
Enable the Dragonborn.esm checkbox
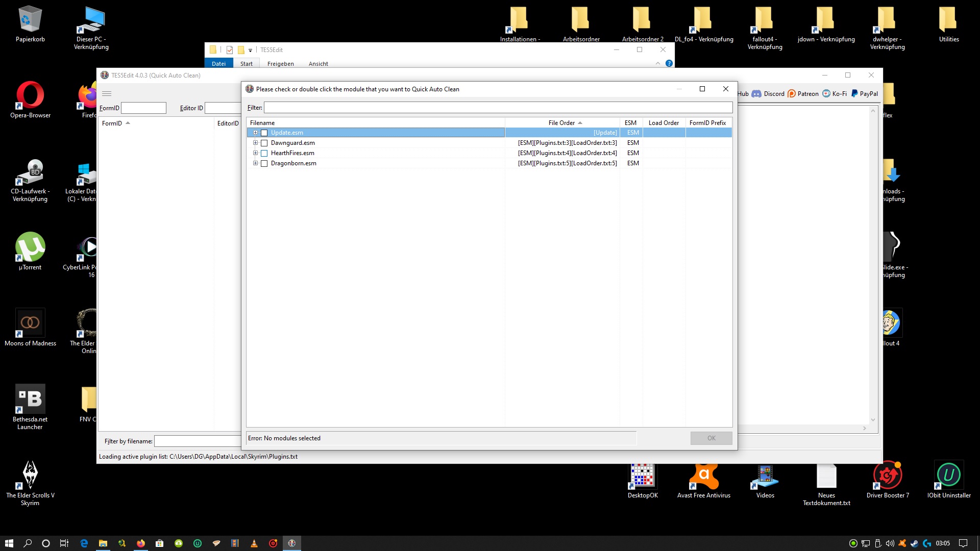pos(264,163)
